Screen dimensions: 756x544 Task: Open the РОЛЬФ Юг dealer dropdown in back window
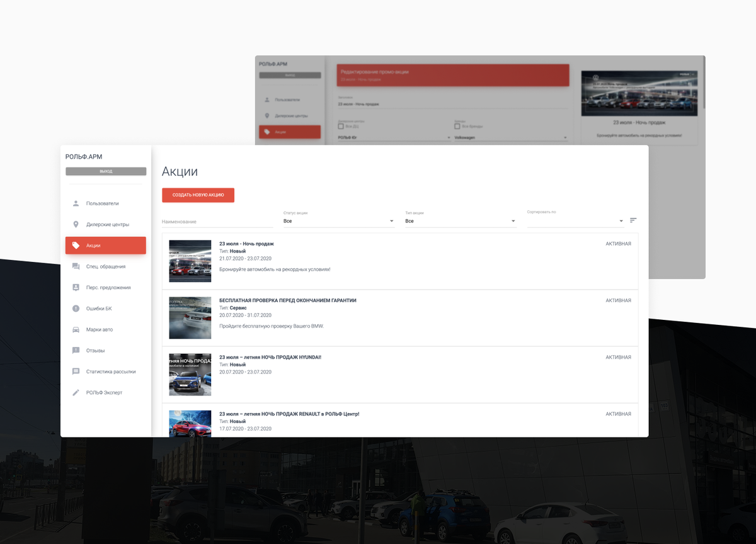[394, 137]
